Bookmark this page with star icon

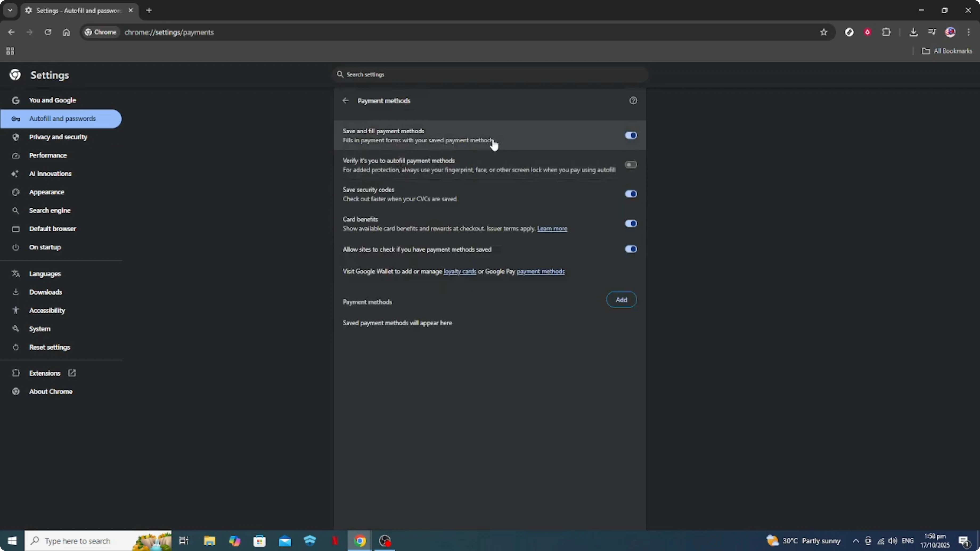(824, 32)
